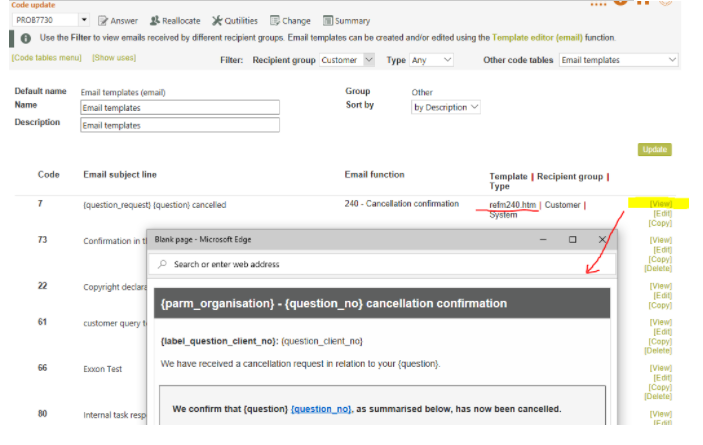Open Qutilities tools icon
The height and width of the screenshot is (445, 703).
pyautogui.click(x=217, y=21)
